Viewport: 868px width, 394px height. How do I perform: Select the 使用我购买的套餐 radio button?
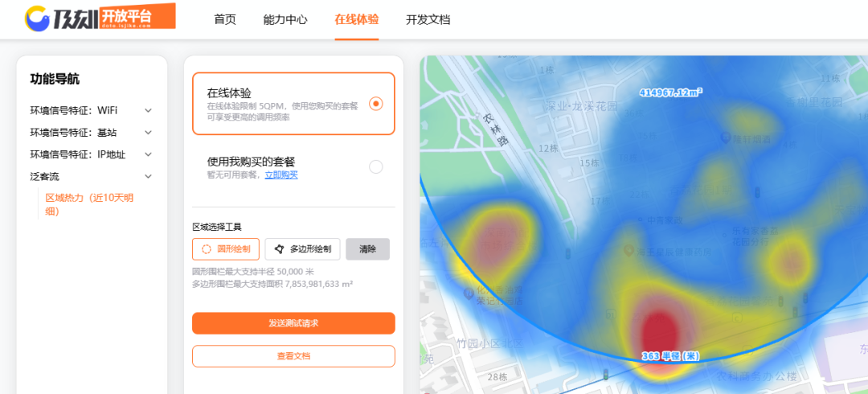(375, 166)
